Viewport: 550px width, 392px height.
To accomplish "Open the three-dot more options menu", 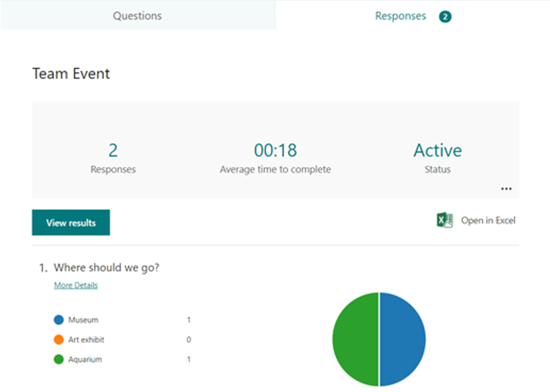I will point(506,189).
